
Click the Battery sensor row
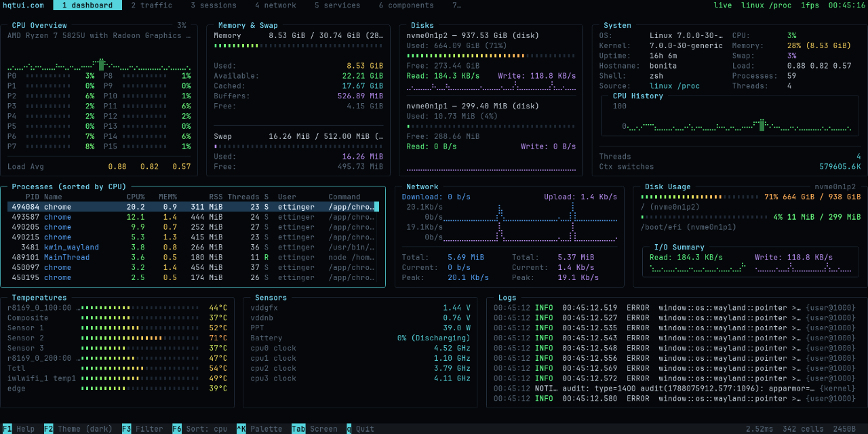[360, 338]
